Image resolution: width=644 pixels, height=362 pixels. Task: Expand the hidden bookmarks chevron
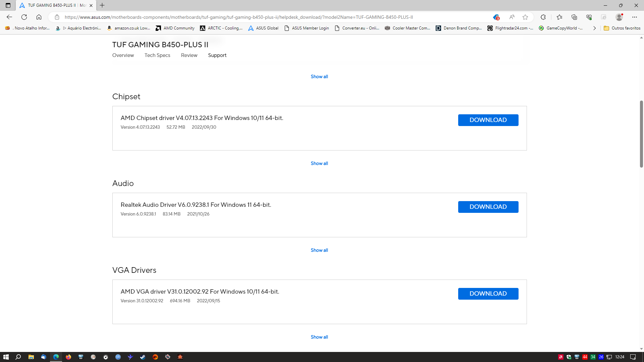click(x=594, y=28)
